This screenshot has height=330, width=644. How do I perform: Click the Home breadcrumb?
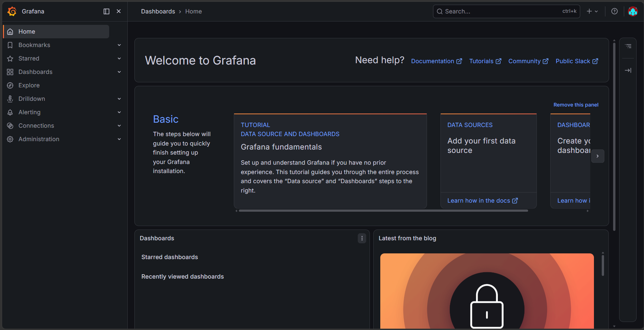pyautogui.click(x=194, y=11)
